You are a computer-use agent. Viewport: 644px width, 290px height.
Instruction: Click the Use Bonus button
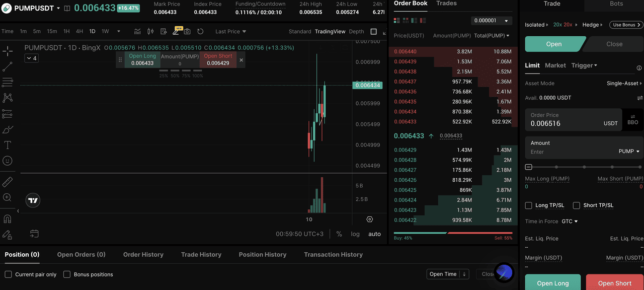point(626,25)
